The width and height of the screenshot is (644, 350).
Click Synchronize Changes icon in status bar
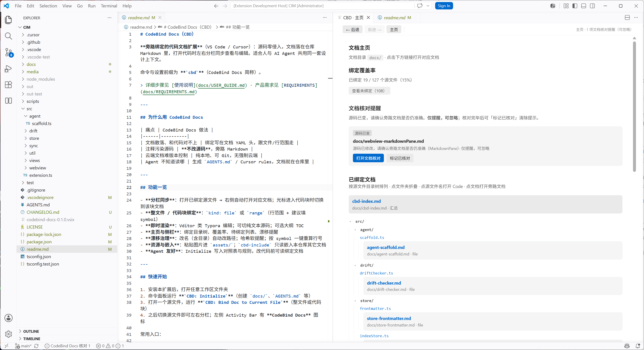click(37, 346)
